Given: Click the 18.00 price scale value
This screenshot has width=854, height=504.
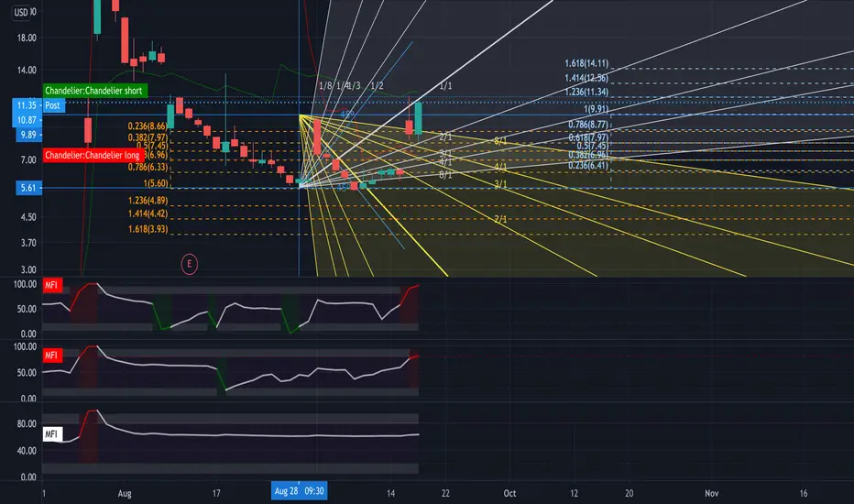Looking at the screenshot, I should [27, 38].
